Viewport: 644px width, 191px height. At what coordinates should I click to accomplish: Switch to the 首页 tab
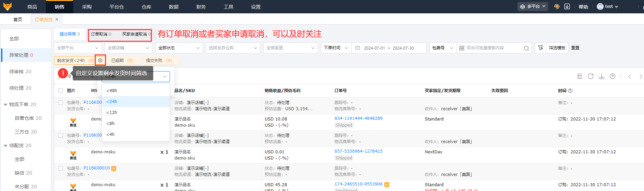18,20
